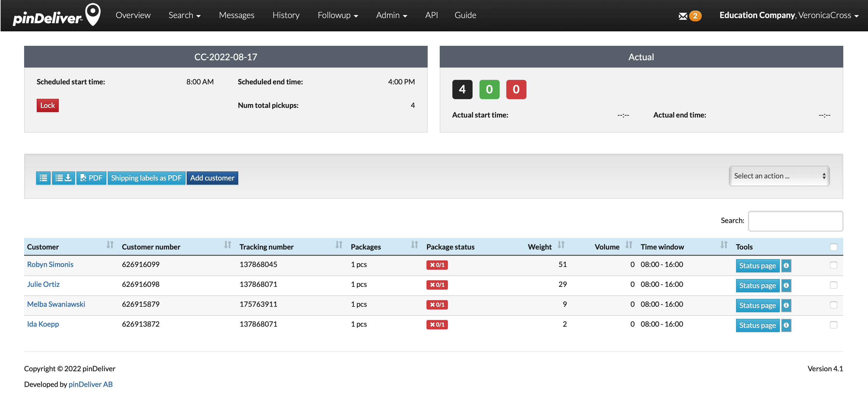The image size is (868, 405).
Task: Check the box for Ida Koepp row
Action: click(833, 325)
